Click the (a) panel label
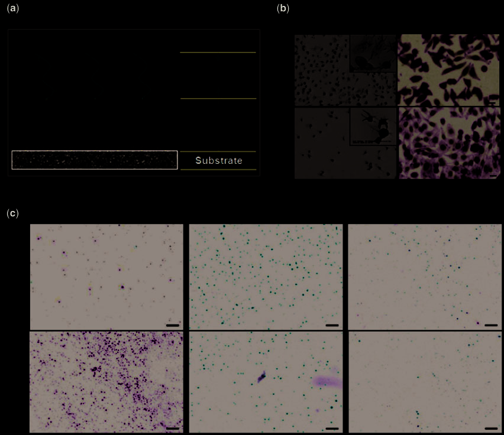 pyautogui.click(x=12, y=10)
